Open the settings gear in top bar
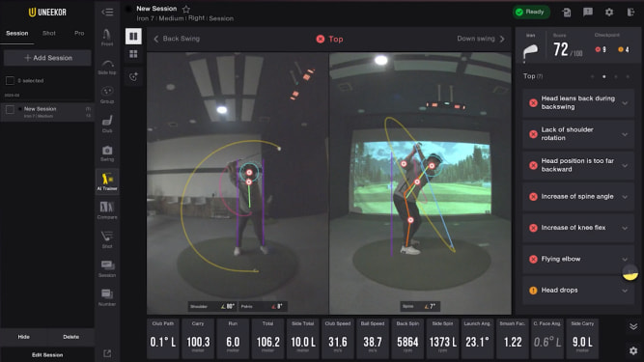The width and height of the screenshot is (644, 362). point(609,12)
